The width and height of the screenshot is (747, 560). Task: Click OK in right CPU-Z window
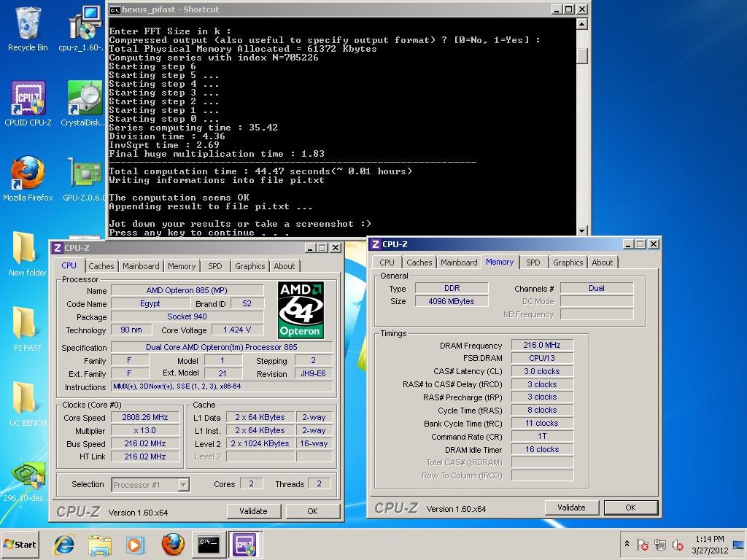pyautogui.click(x=631, y=507)
